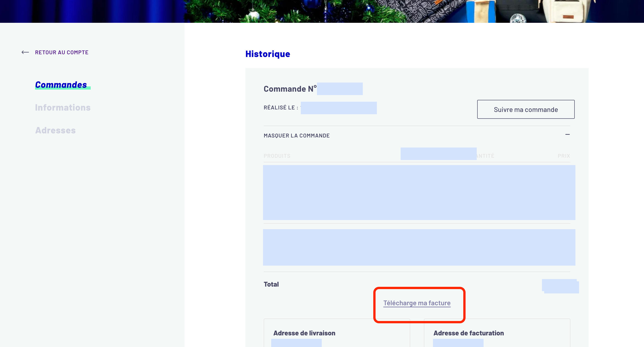Viewport: 644px width, 347px height.
Task: Open the Informations section
Action: [63, 108]
